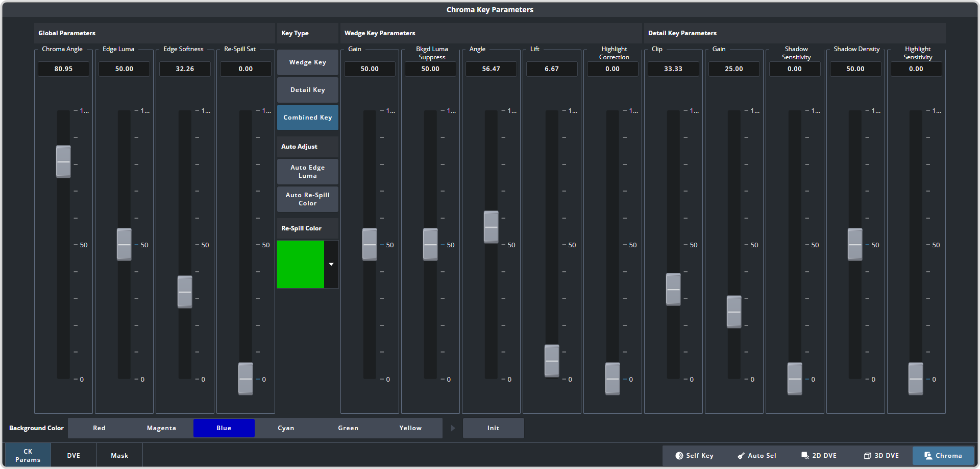Image resolution: width=980 pixels, height=469 pixels.
Task: Open the Re-Spill Color dropdown arrow
Action: pyautogui.click(x=331, y=264)
